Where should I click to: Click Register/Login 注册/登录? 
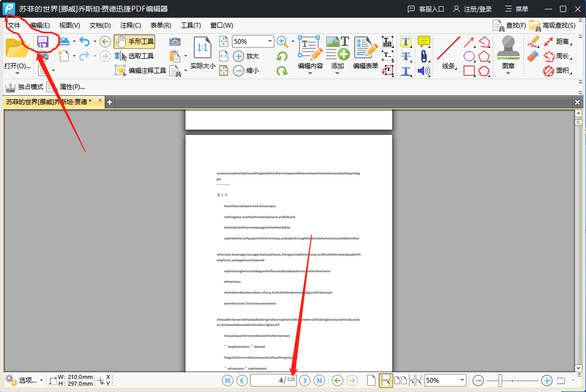click(x=472, y=9)
